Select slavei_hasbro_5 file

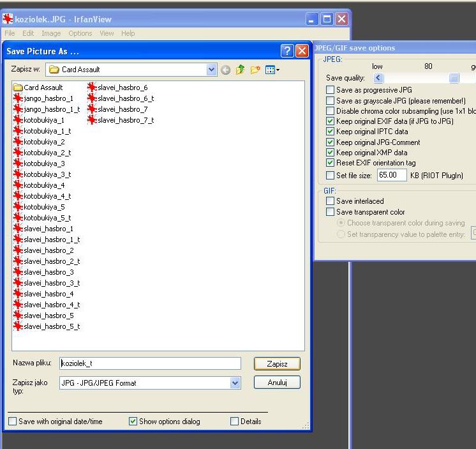tap(43, 316)
